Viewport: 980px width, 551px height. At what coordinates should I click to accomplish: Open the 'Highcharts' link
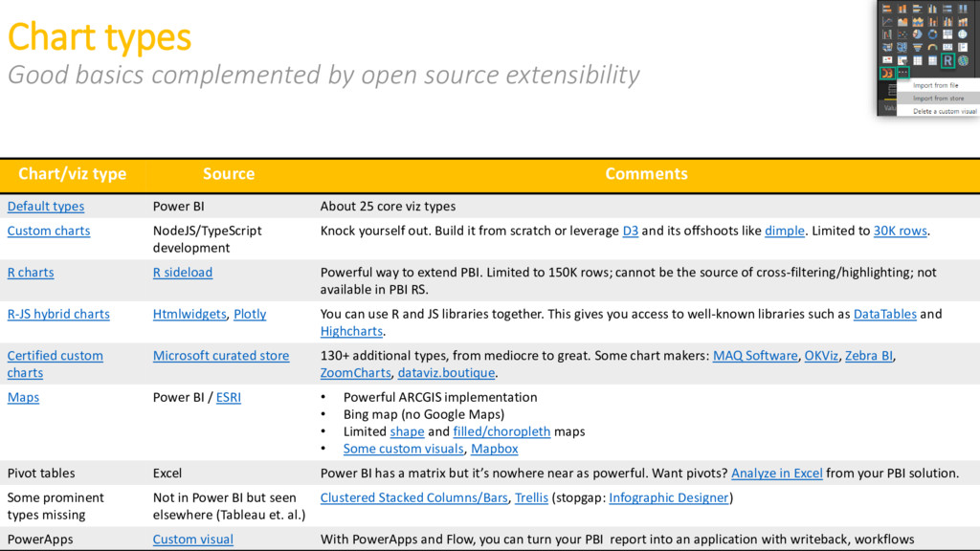[x=351, y=331]
